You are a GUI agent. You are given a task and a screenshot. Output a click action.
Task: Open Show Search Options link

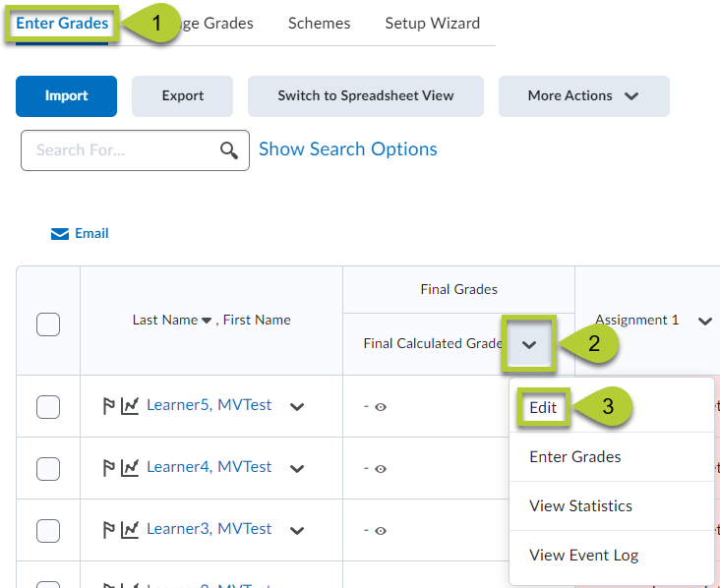click(x=347, y=149)
